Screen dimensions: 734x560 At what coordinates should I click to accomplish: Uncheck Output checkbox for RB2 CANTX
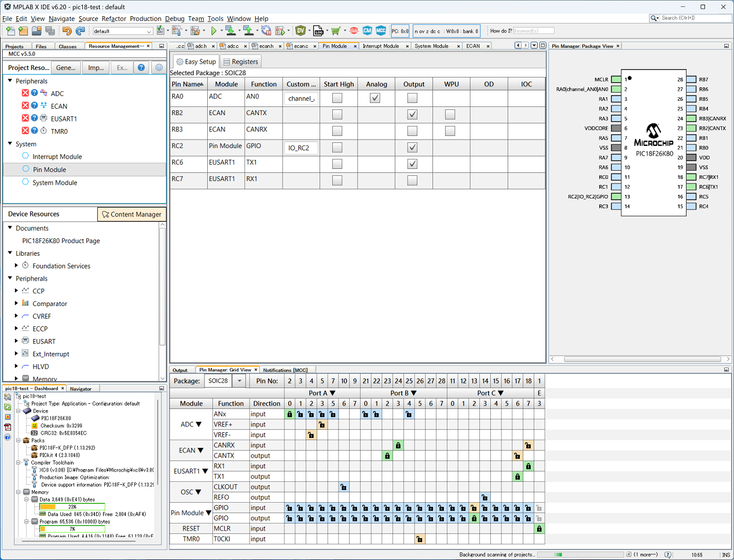click(412, 115)
